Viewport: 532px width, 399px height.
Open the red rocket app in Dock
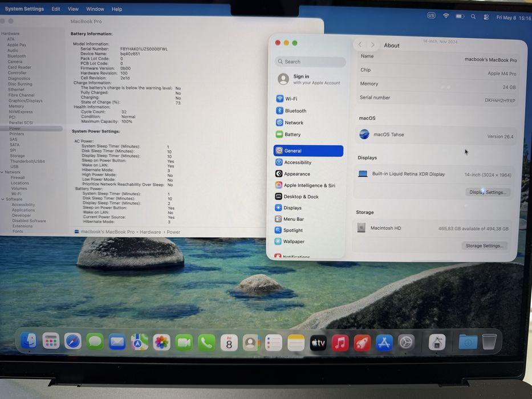coord(362,343)
